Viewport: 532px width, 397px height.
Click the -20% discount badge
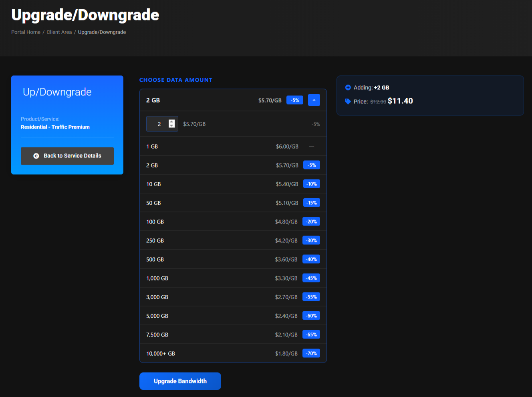311,222
